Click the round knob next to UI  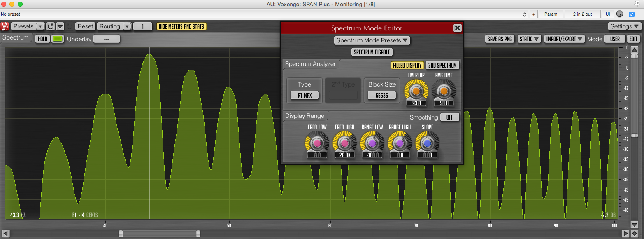pyautogui.click(x=620, y=14)
